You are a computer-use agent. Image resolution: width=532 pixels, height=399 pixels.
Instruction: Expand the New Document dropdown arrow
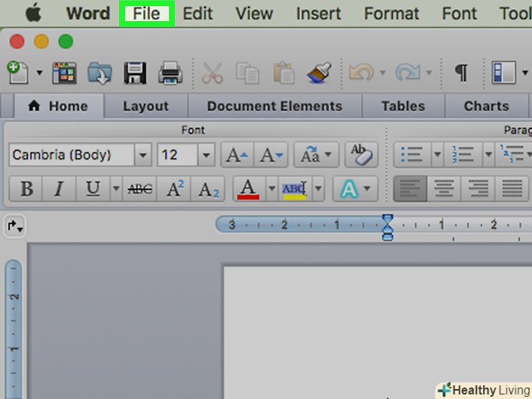point(39,72)
